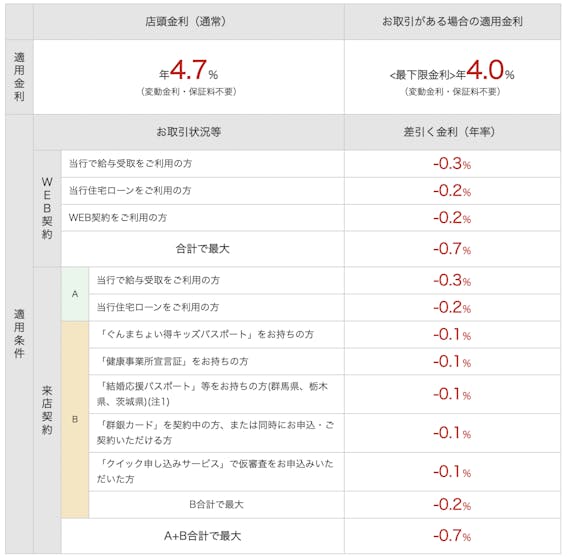
Task: Click the 差引く金利（年率） subheader
Action: (x=449, y=132)
